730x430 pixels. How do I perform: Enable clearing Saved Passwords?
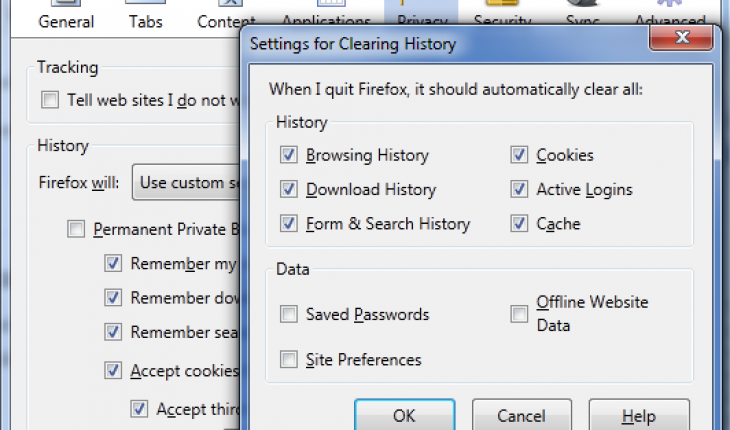pos(289,314)
